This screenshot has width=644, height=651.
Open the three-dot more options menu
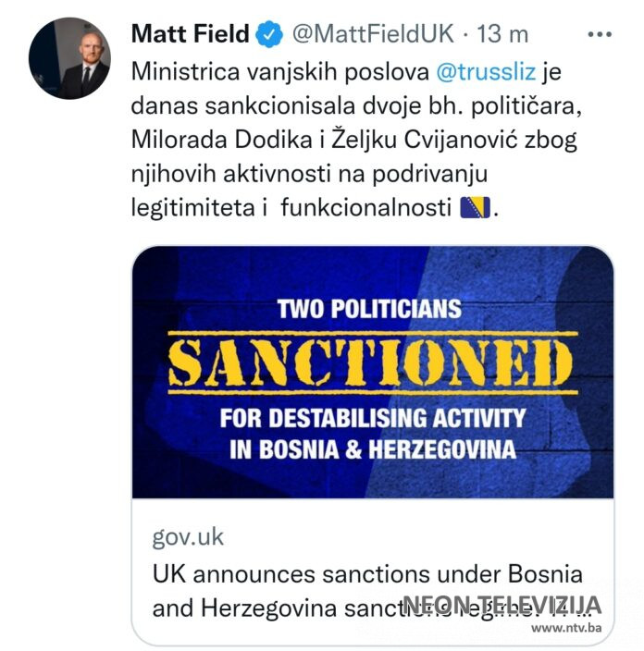pos(601,35)
